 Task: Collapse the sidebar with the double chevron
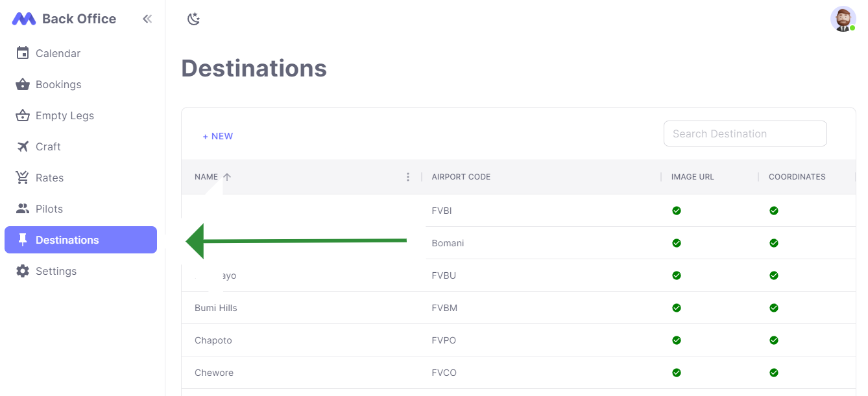point(147,19)
